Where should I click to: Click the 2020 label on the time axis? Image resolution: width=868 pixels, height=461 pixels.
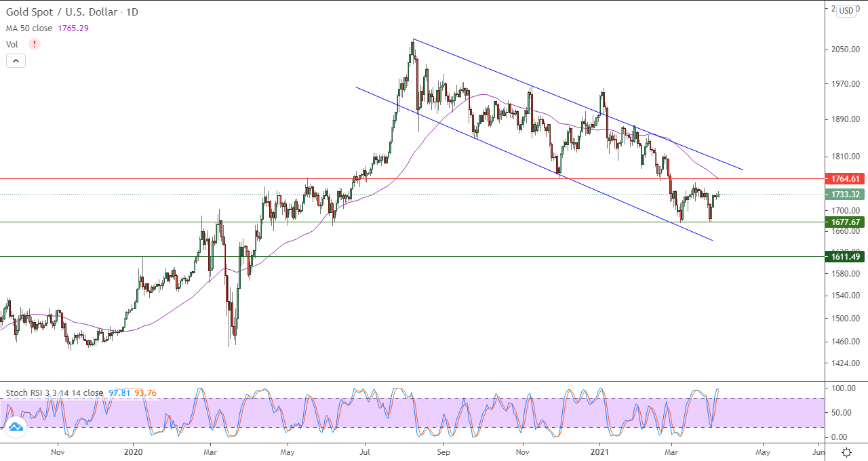tap(134, 451)
